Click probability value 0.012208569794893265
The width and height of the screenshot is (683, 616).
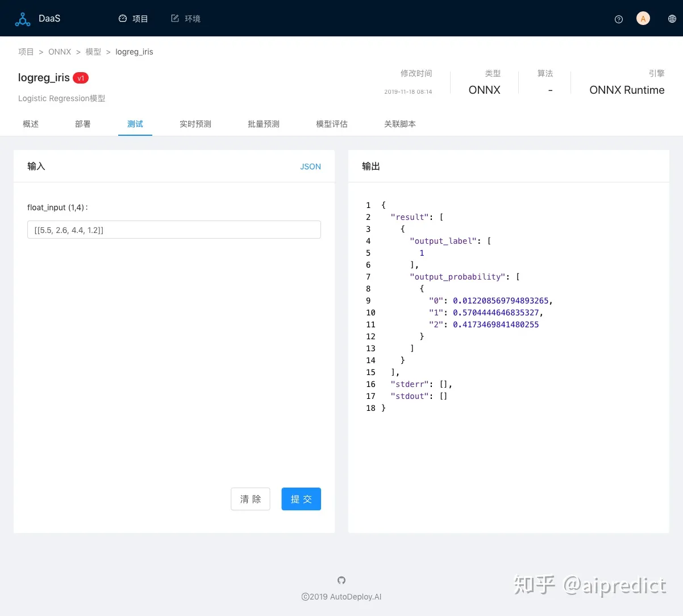[x=501, y=301]
